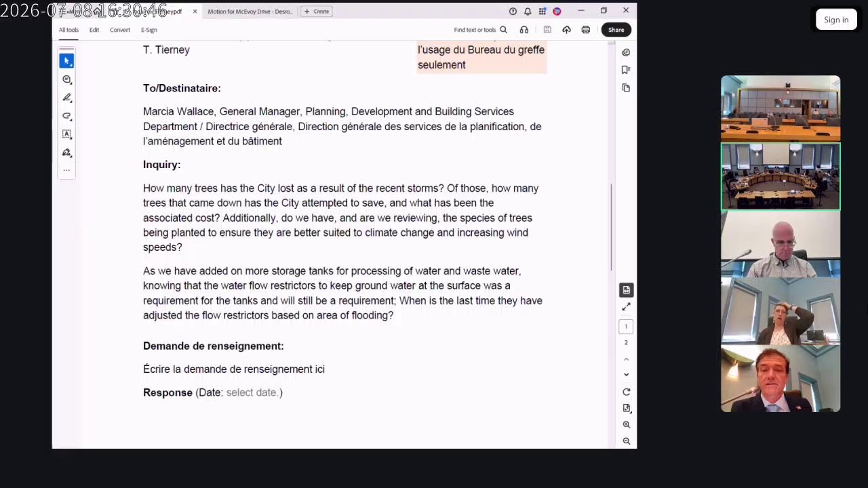This screenshot has width=868, height=488.
Task: Click the Sign in button
Action: click(836, 20)
